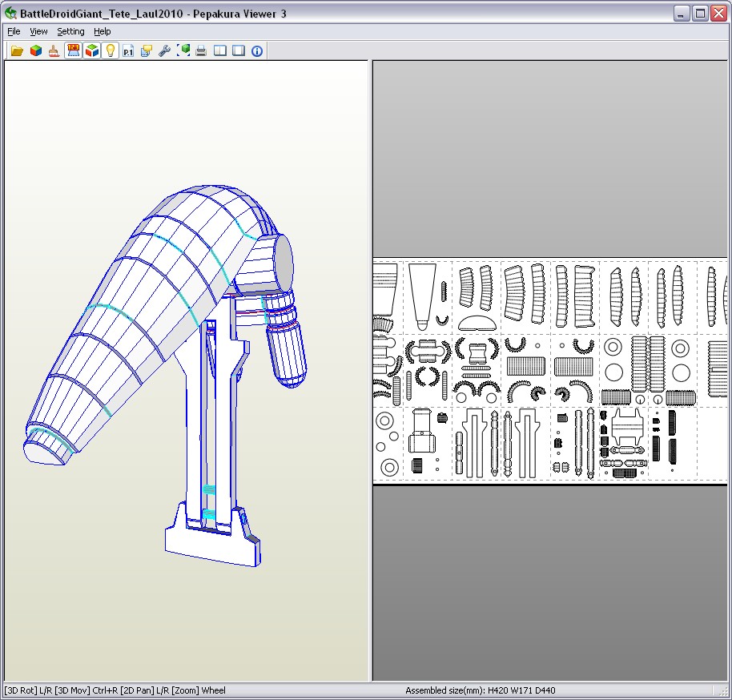
Task: Switch to split two-pane window layout
Action: (220, 50)
